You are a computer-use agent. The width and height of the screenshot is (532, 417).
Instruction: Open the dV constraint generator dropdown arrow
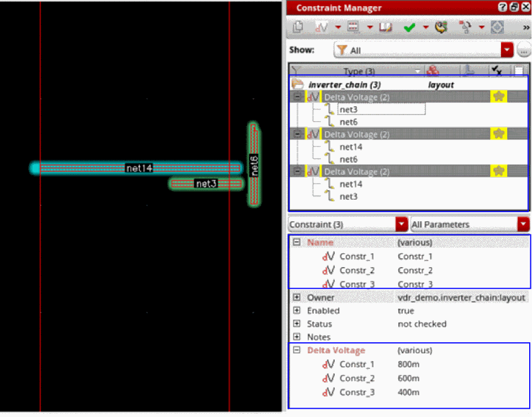coord(338,27)
